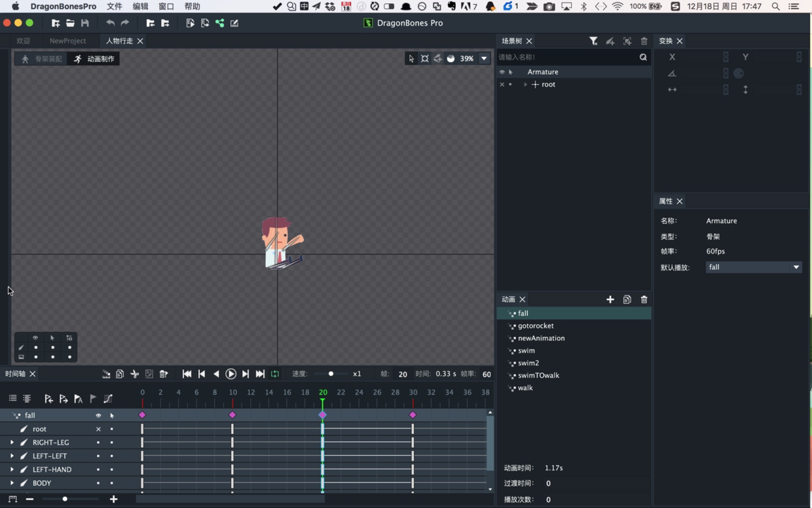Toggle visibility eye for Armature in scene tree
This screenshot has height=508, width=812.
(x=502, y=72)
